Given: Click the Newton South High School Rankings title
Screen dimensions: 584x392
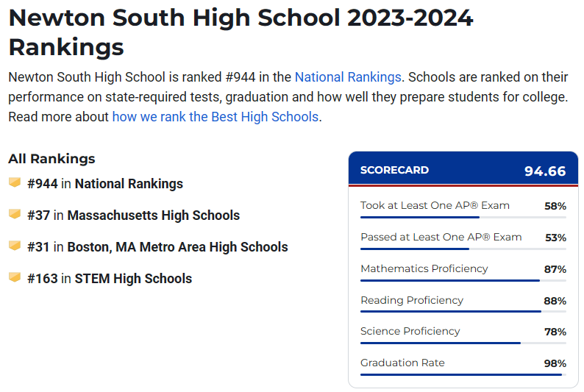Looking at the screenshot, I should tap(241, 32).
